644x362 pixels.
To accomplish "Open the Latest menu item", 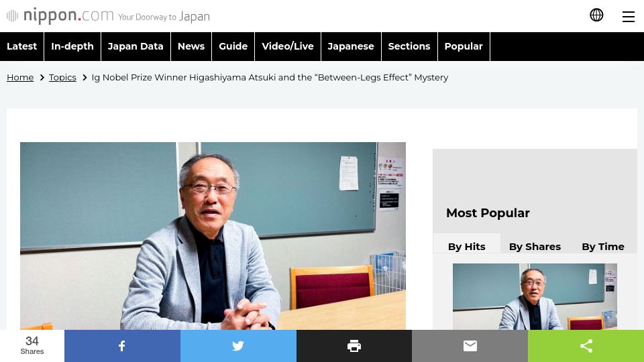I will coord(21,46).
